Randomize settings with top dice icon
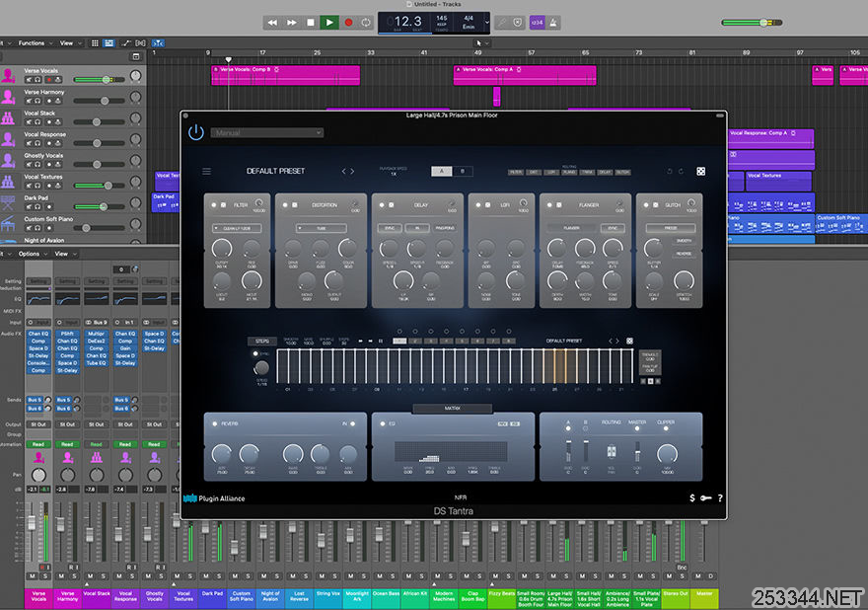Viewport: 868px width, 610px height. [x=701, y=171]
